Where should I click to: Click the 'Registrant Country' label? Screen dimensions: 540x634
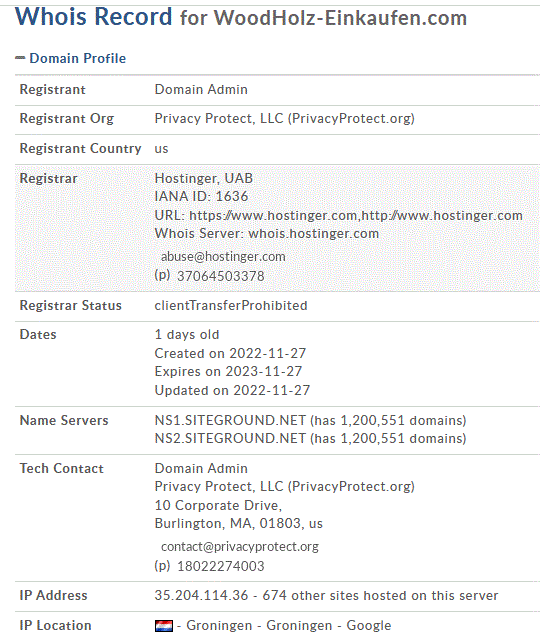click(x=80, y=148)
